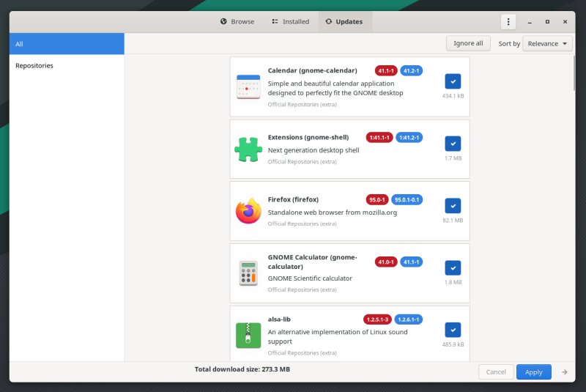
Task: Click the Apply button
Action: [534, 371]
